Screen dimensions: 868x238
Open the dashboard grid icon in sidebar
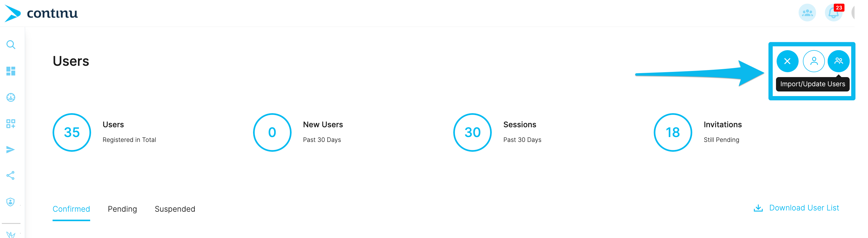(x=11, y=71)
